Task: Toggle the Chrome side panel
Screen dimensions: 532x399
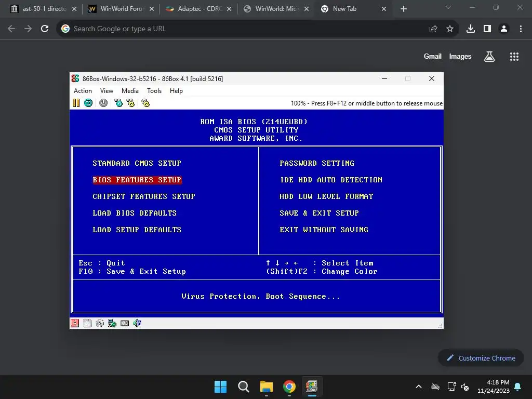Action: [x=487, y=29]
